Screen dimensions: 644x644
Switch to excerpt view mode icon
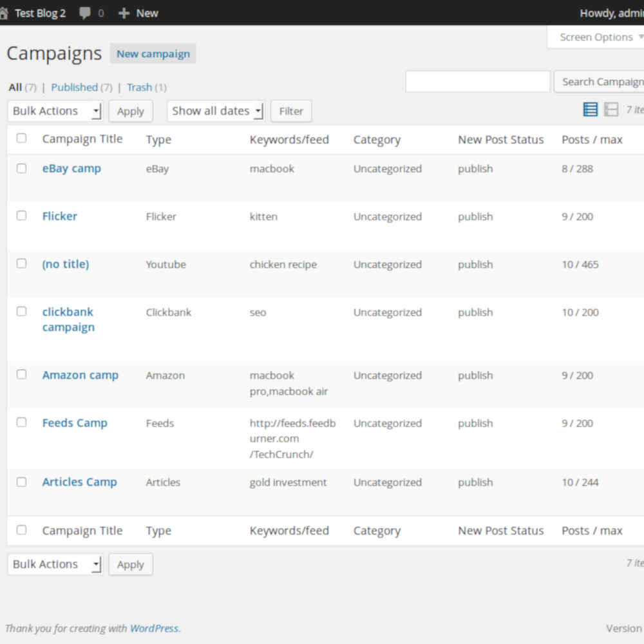point(611,109)
